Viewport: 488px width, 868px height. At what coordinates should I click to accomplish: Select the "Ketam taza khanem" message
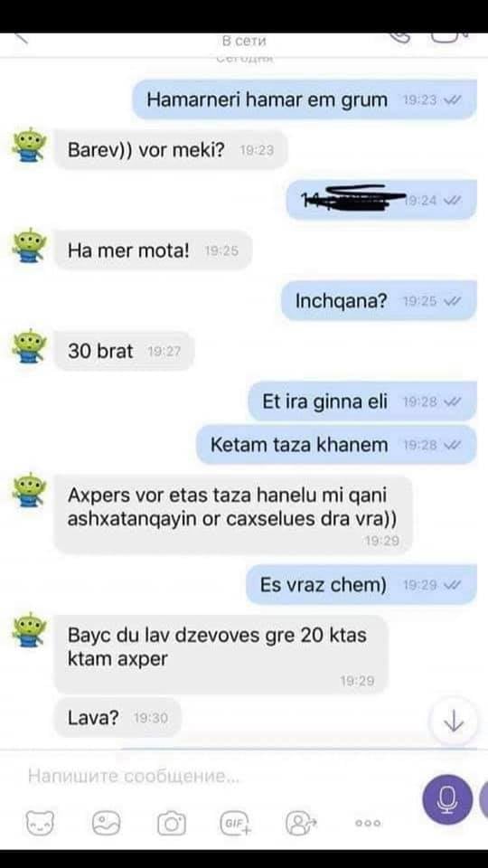click(x=336, y=445)
